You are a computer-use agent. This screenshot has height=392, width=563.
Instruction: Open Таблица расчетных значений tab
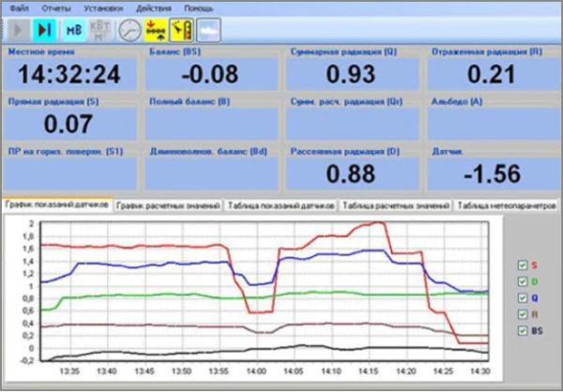(x=396, y=206)
